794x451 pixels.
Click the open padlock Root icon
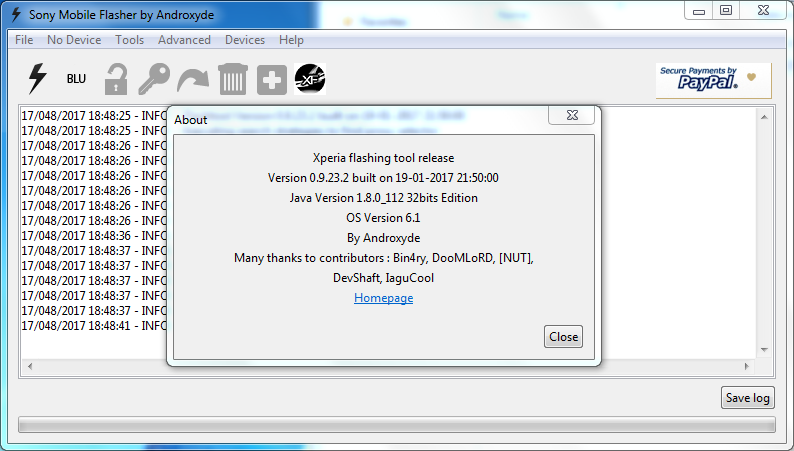[x=115, y=79]
